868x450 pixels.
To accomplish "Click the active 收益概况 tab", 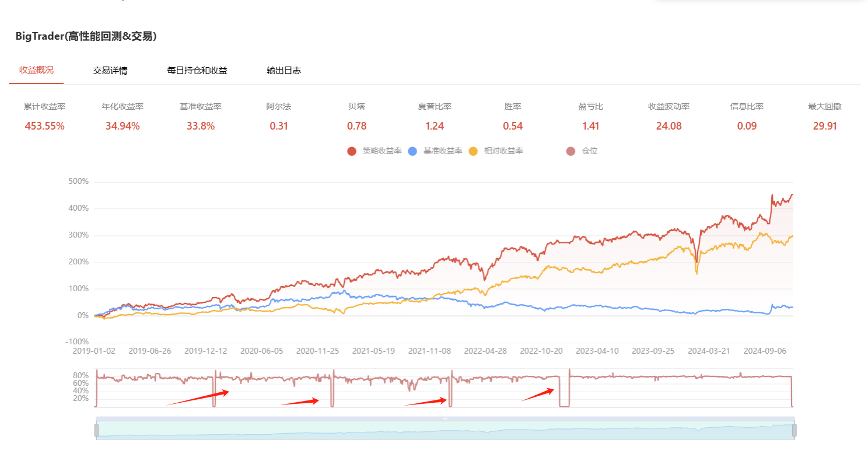I will 36,70.
